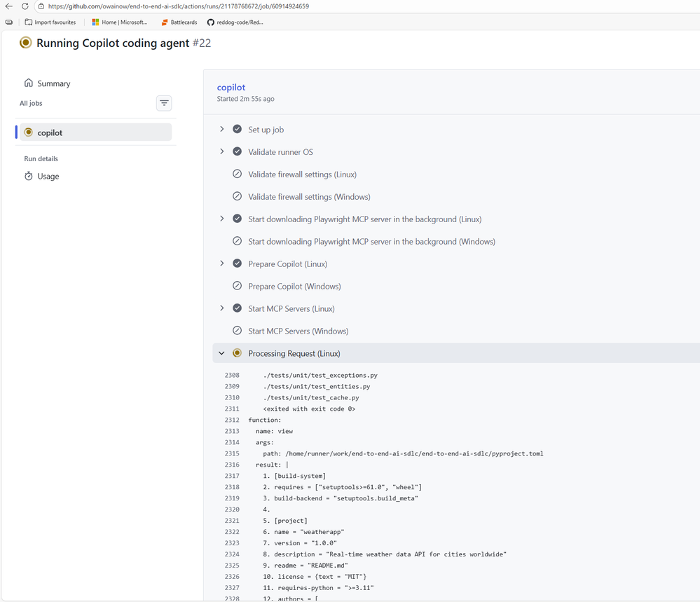
Task: Select the copilot job in sidebar
Action: click(x=95, y=132)
